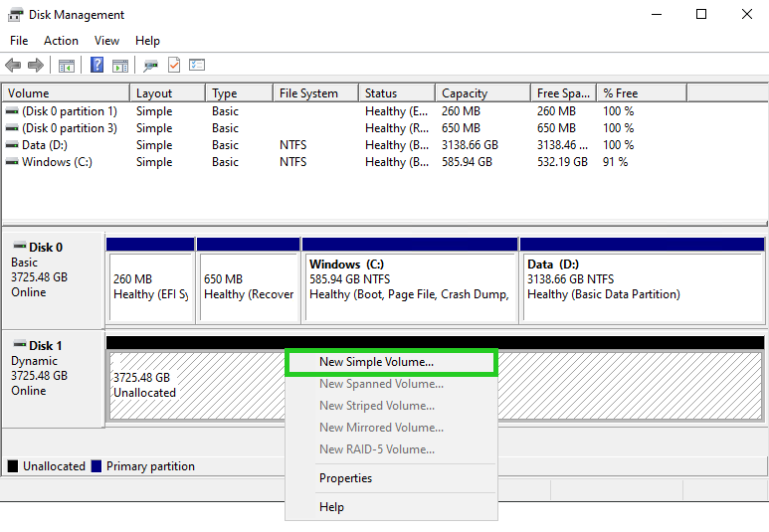The height and width of the screenshot is (532, 769).
Task: Click the blue Help question mark icon
Action: [x=97, y=65]
